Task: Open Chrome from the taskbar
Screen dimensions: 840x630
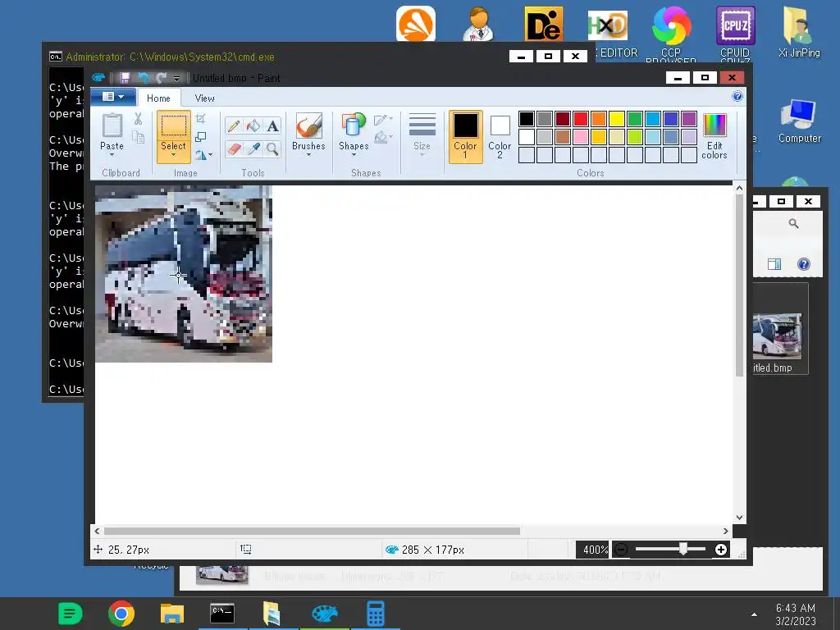Action: [121, 614]
